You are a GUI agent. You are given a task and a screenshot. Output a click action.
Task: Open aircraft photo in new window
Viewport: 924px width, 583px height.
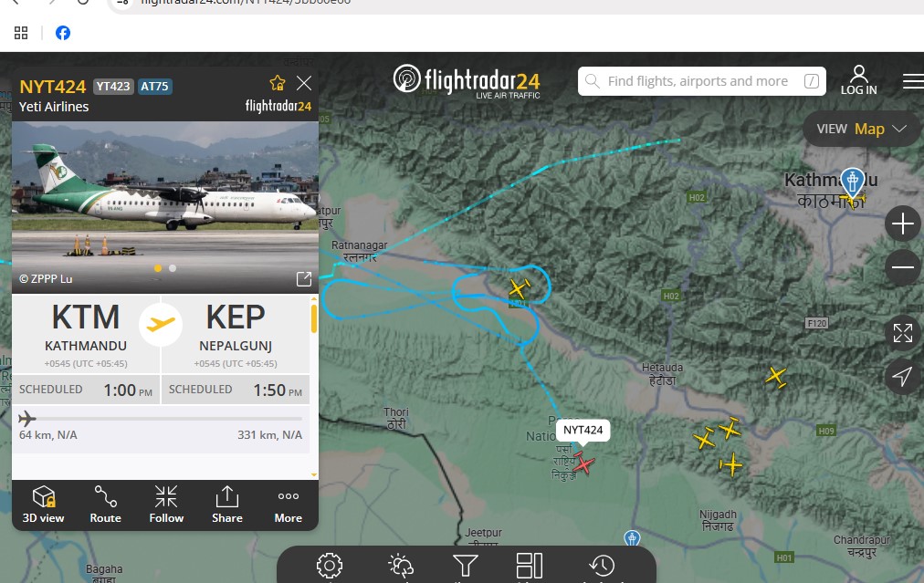[303, 278]
